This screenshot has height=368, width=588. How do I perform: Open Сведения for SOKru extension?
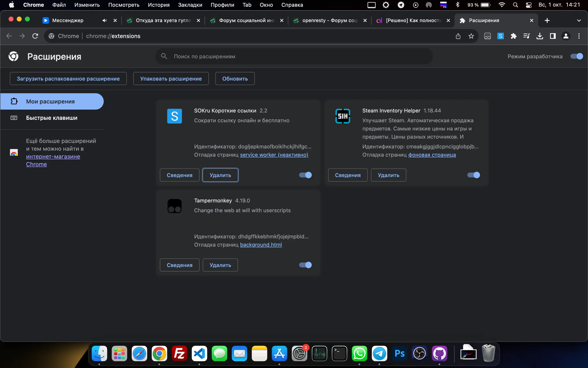point(179,175)
